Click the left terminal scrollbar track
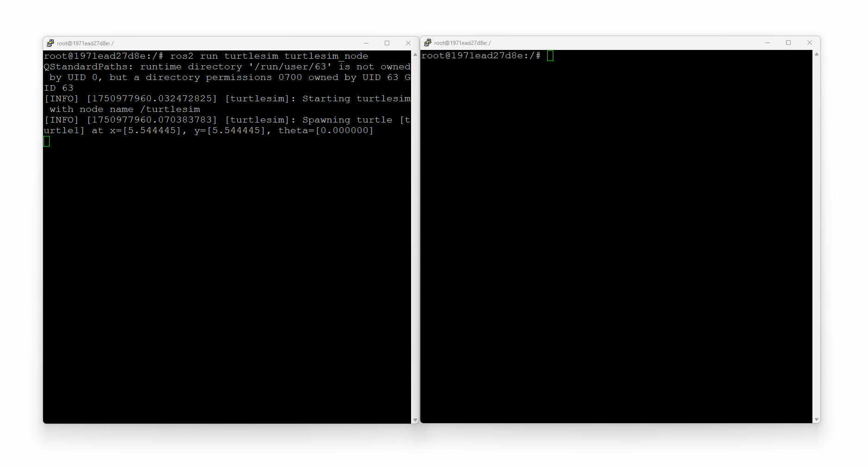The width and height of the screenshot is (868, 468). pyautogui.click(x=415, y=237)
